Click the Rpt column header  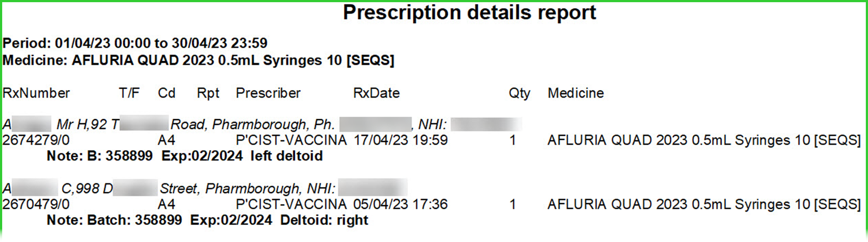pos(208,93)
